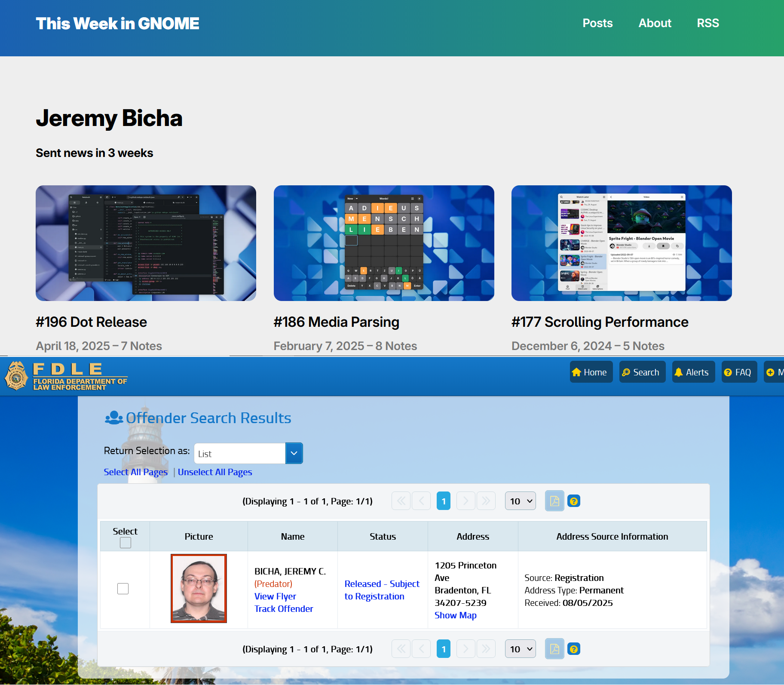Click the offender photo in Picture column
Screen dimensions: 784x685
199,588
